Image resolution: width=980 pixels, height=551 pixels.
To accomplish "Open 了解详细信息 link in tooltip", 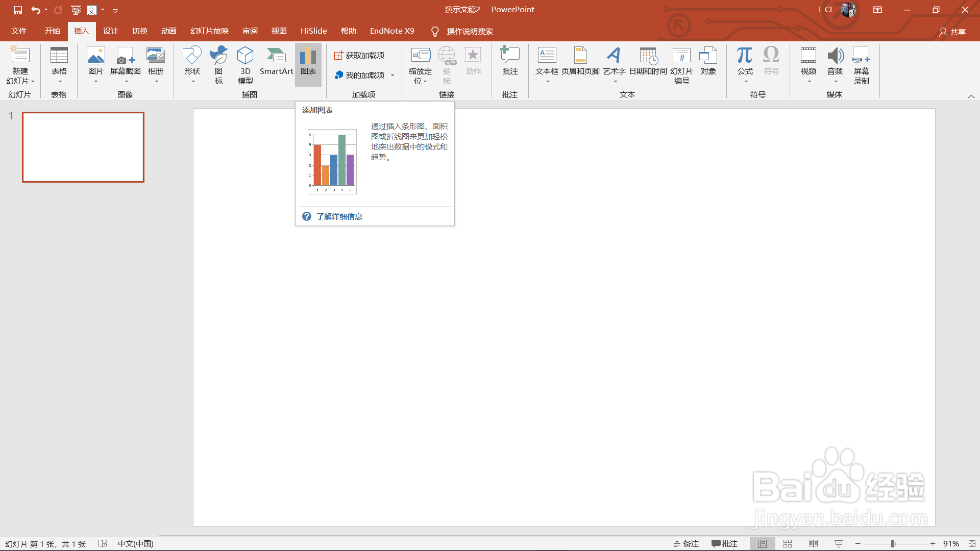I will coord(339,217).
